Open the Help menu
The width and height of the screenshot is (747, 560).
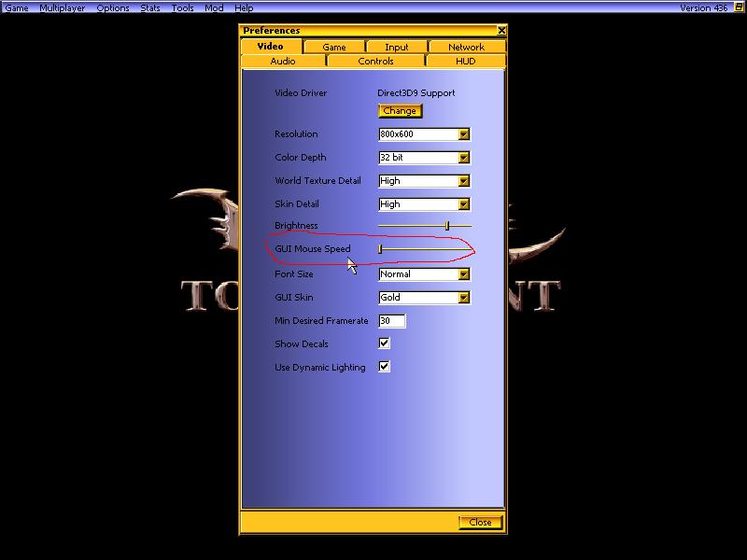tap(244, 8)
